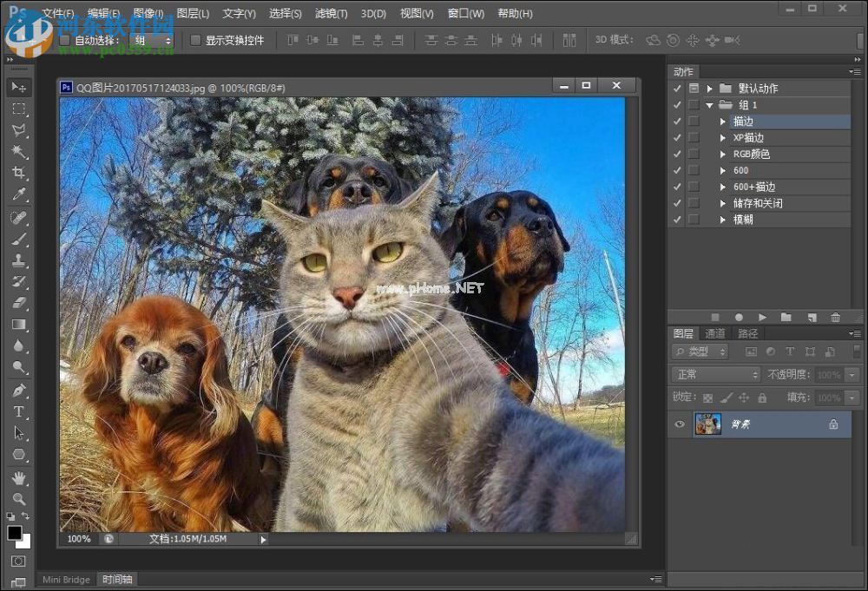Viewport: 868px width, 591px height.
Task: Select the Magic Wand tool
Action: pyautogui.click(x=19, y=151)
